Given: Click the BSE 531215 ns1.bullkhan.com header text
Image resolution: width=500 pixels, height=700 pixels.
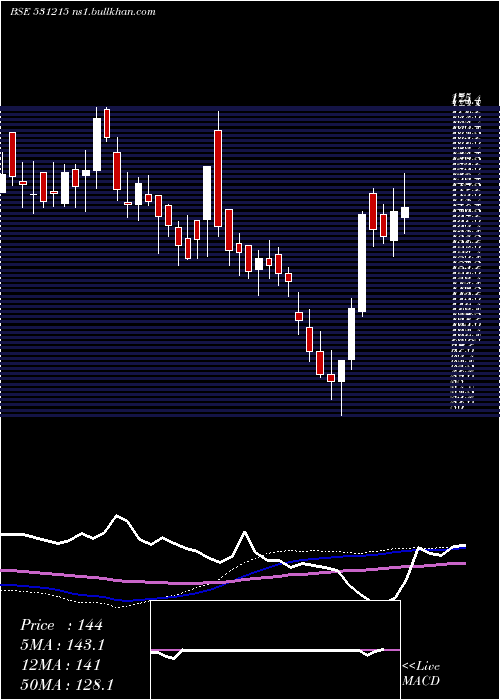Looking at the screenshot, I should pyautogui.click(x=83, y=12).
